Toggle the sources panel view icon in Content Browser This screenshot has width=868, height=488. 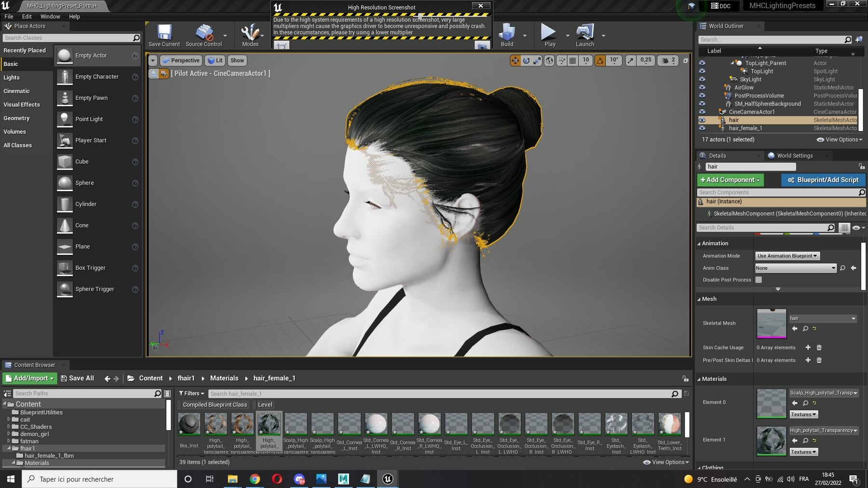7,394
